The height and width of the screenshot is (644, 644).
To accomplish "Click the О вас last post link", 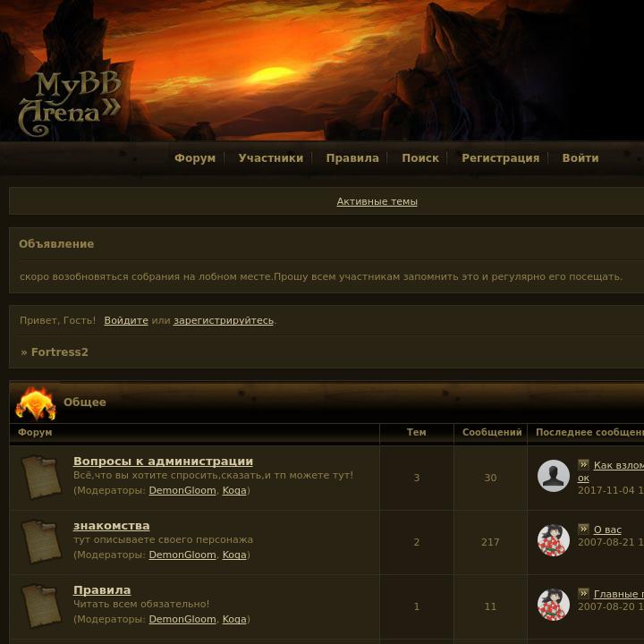I will 607,530.
